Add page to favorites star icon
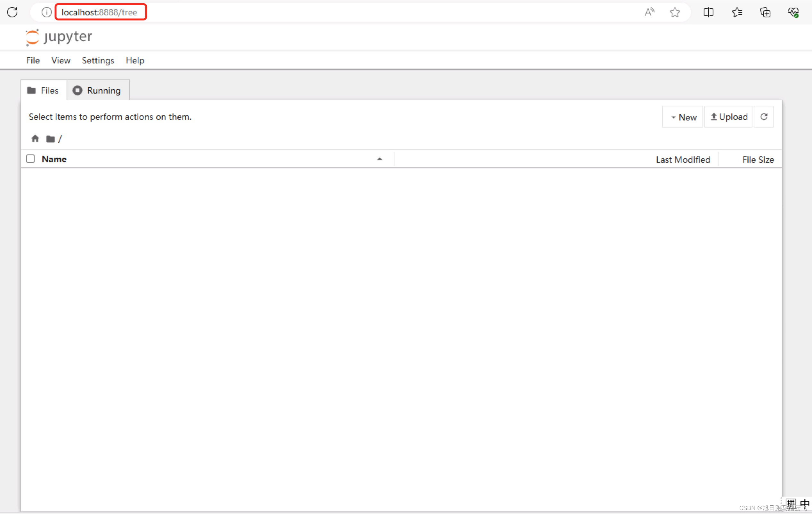812x514 pixels. tap(675, 12)
